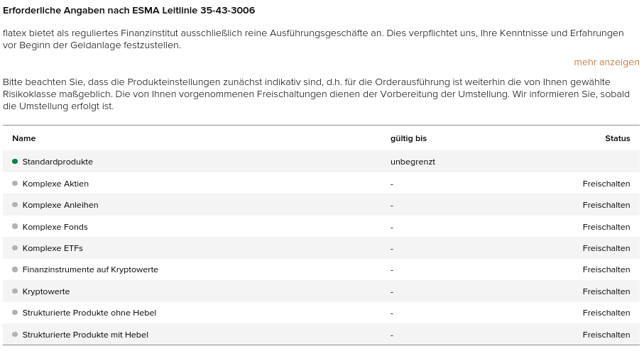Unlock Kryptowerte using Freischalten
Screen dimensions: 644x351
606,291
